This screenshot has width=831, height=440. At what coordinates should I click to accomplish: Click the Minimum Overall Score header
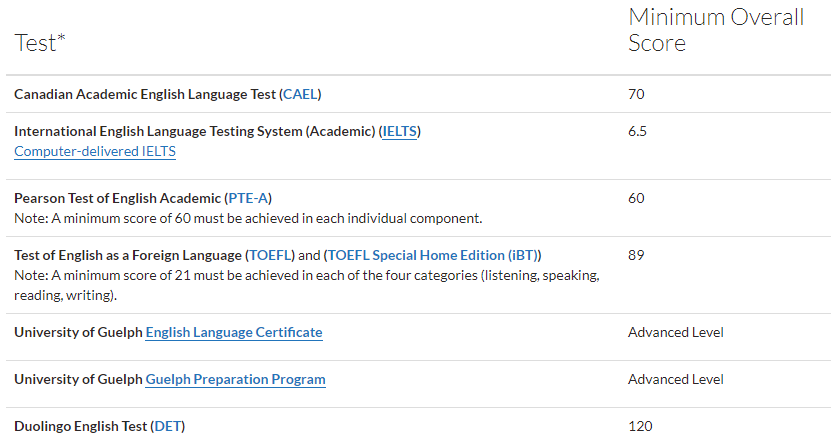[x=716, y=30]
